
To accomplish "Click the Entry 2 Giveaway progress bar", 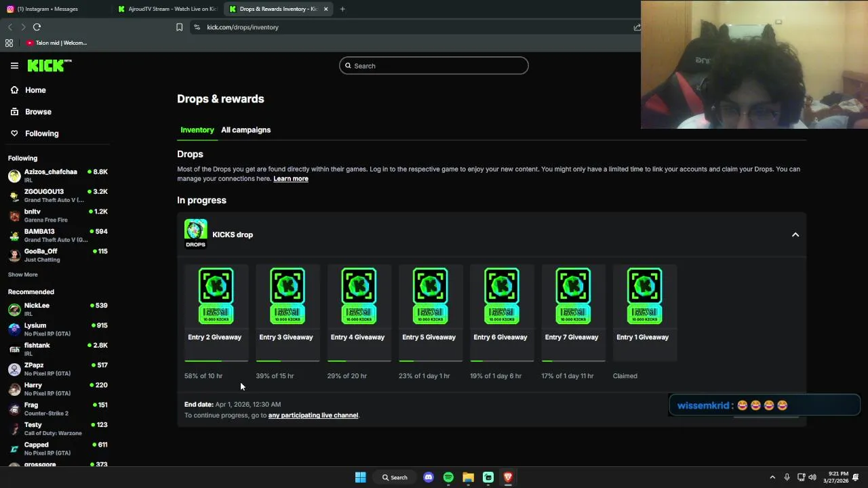I will (x=216, y=361).
